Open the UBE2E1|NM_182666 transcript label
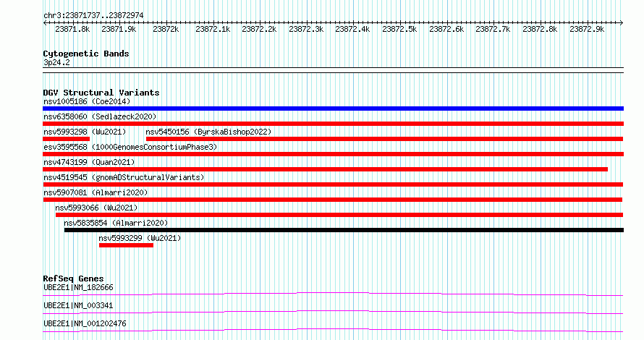 (78, 287)
